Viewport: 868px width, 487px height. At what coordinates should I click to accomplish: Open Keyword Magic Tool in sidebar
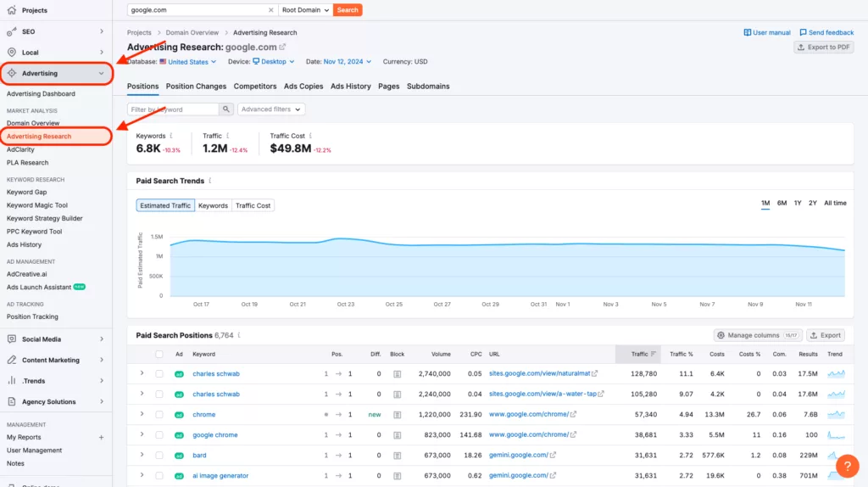click(x=37, y=205)
